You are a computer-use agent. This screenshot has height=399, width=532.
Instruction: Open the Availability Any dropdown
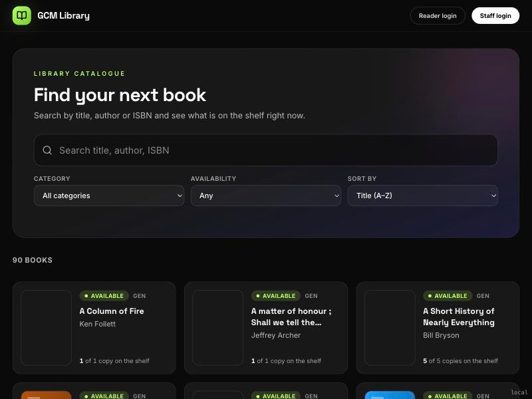(265, 196)
